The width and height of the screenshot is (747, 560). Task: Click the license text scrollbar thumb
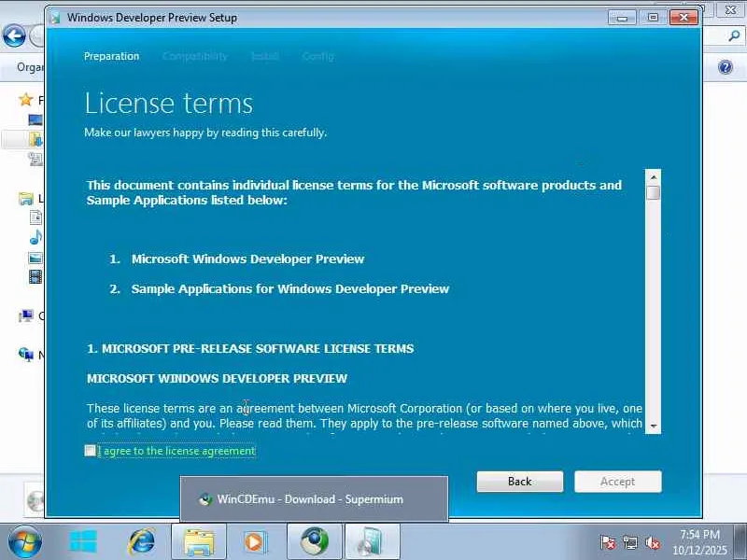653,192
